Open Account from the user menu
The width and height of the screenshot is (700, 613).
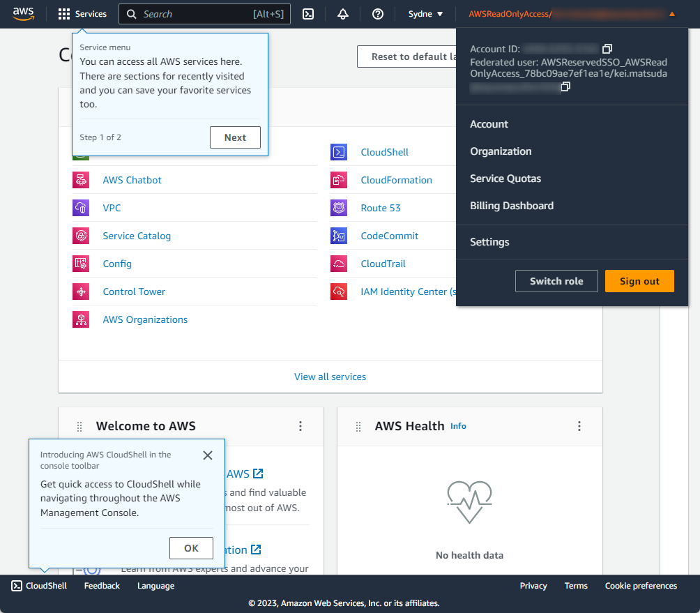pos(489,124)
